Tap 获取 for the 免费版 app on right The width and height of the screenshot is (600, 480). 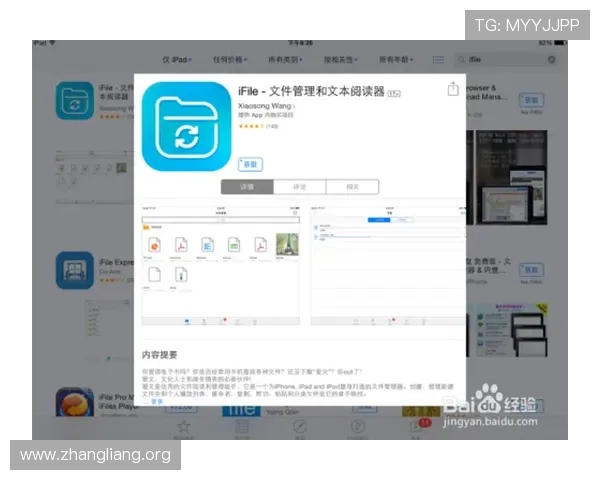532,270
